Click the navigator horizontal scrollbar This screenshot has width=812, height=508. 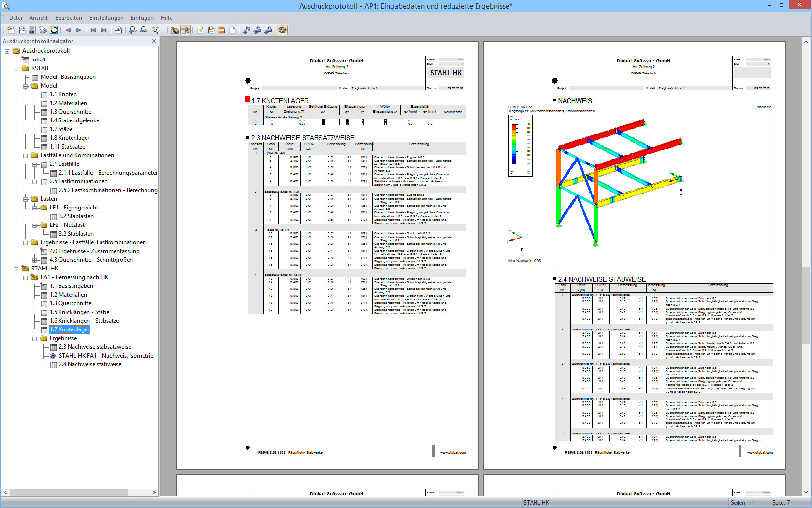[69, 492]
